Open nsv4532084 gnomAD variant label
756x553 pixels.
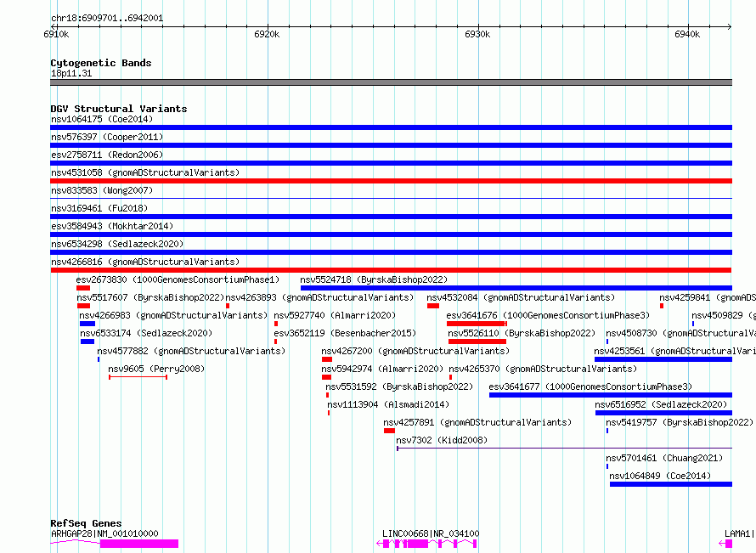pos(521,297)
